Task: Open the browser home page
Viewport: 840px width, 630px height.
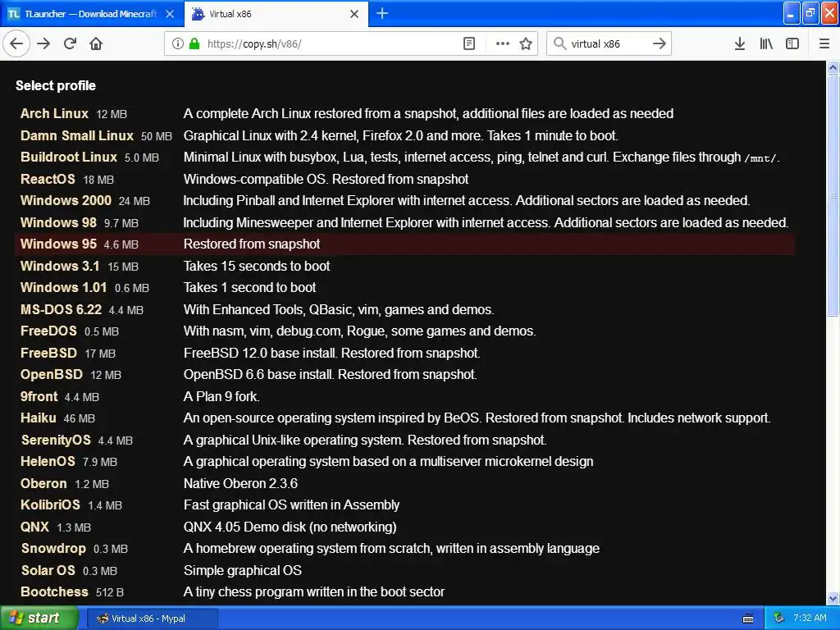Action: click(96, 43)
